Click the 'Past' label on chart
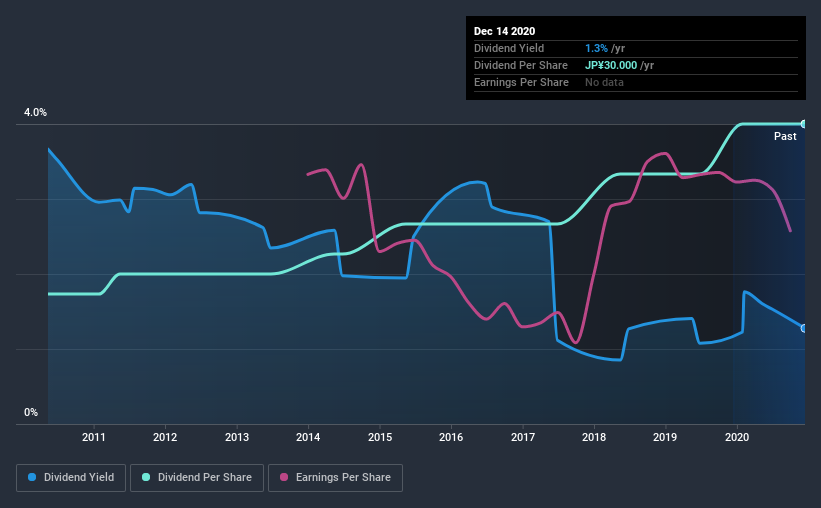 pyautogui.click(x=785, y=137)
